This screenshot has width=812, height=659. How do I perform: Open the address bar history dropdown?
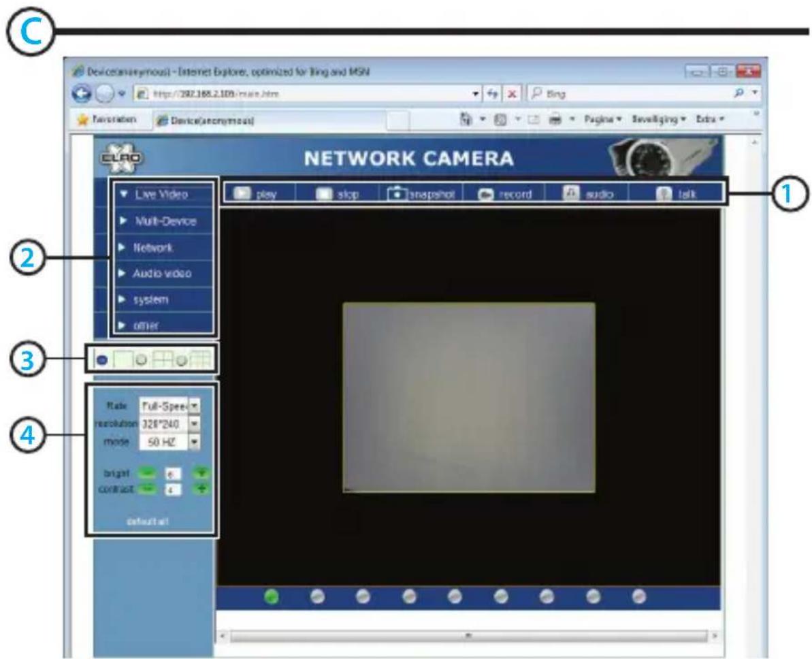[x=475, y=94]
